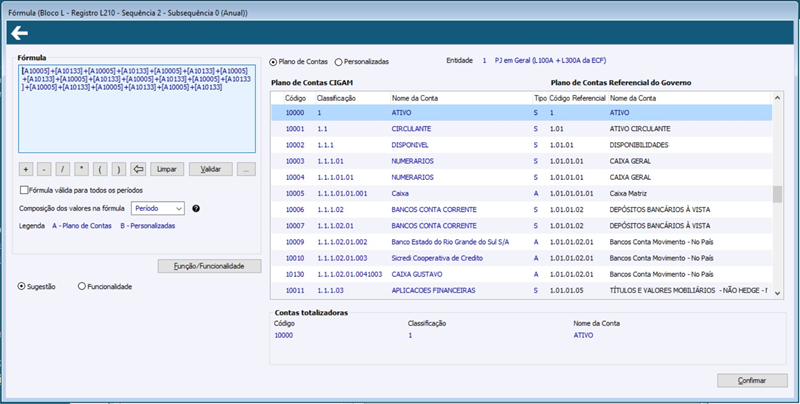Select the Sugestão radio option
Image resolution: width=800 pixels, height=404 pixels.
tap(21, 287)
